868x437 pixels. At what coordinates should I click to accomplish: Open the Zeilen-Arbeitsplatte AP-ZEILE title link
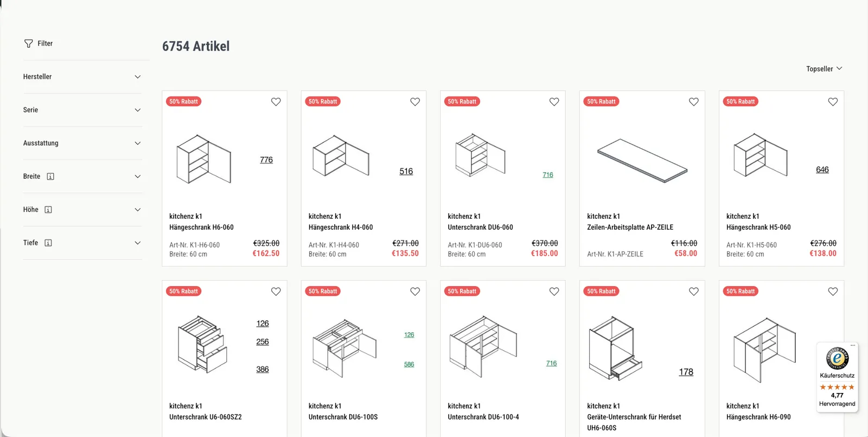click(x=630, y=227)
